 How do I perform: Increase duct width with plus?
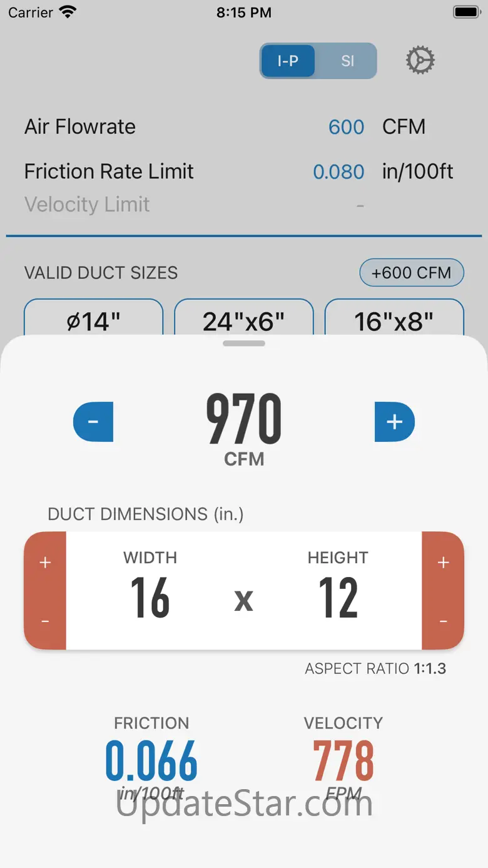pos(45,563)
